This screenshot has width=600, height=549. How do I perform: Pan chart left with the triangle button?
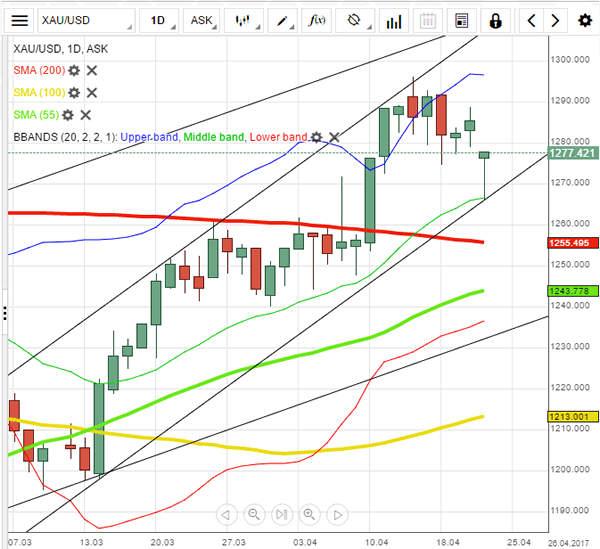[x=226, y=515]
